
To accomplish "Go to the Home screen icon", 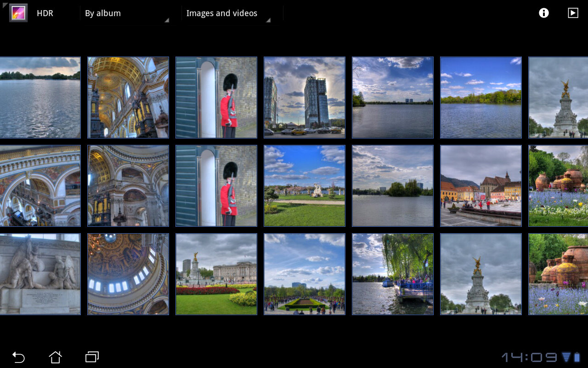I will (55, 357).
